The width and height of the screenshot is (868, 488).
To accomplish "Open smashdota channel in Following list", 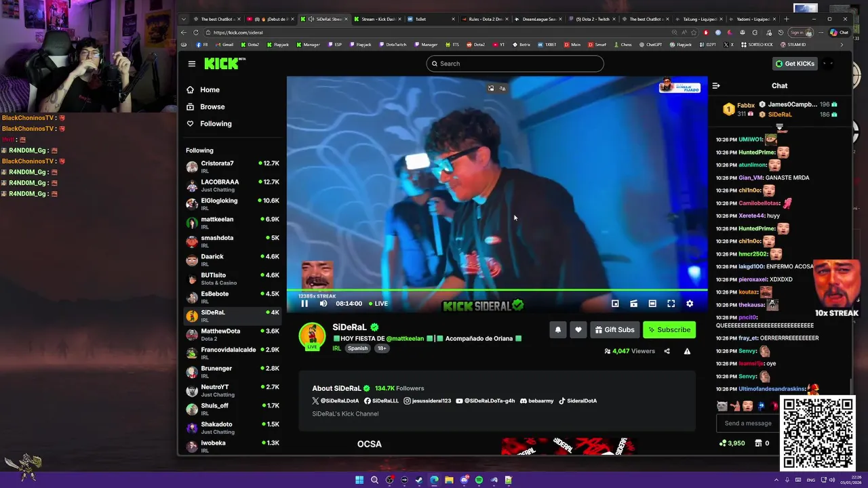I will click(x=233, y=241).
